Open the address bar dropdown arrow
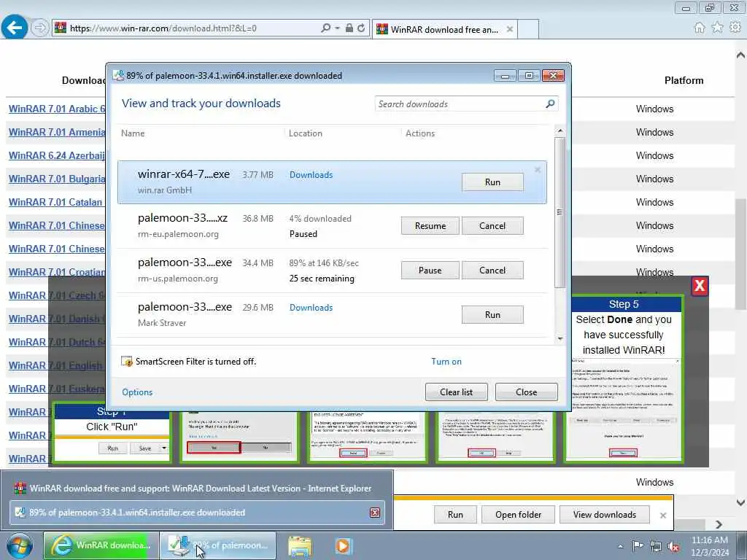 pos(337,28)
